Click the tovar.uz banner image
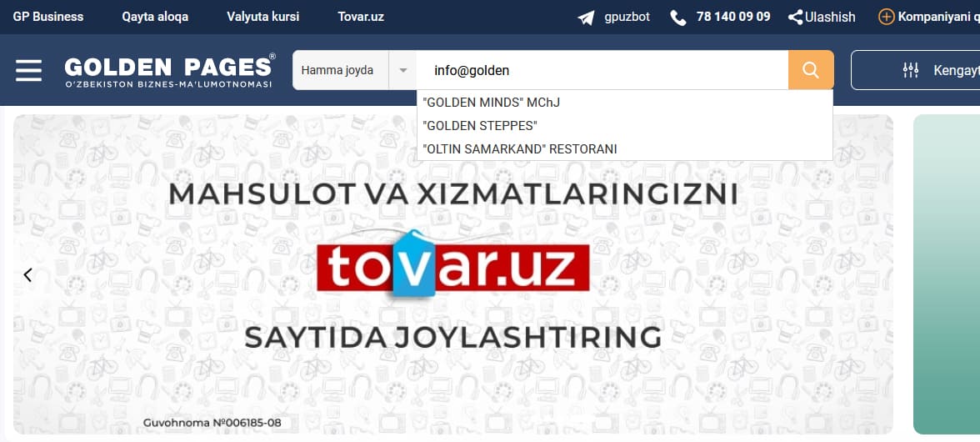The image size is (980, 442). tap(453, 274)
